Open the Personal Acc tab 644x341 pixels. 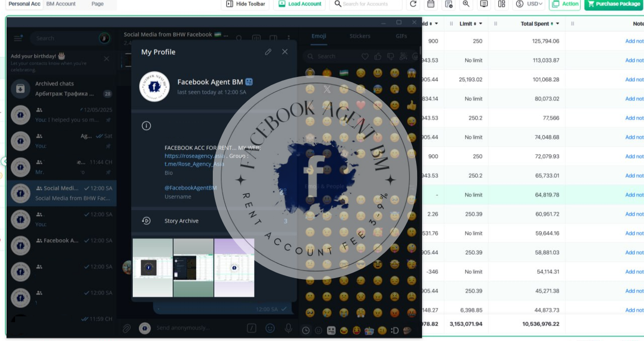tap(25, 4)
